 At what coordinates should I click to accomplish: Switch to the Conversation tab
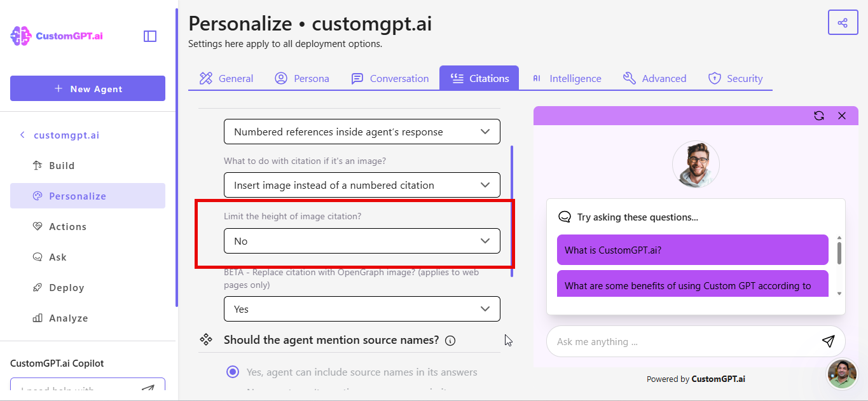(x=390, y=78)
